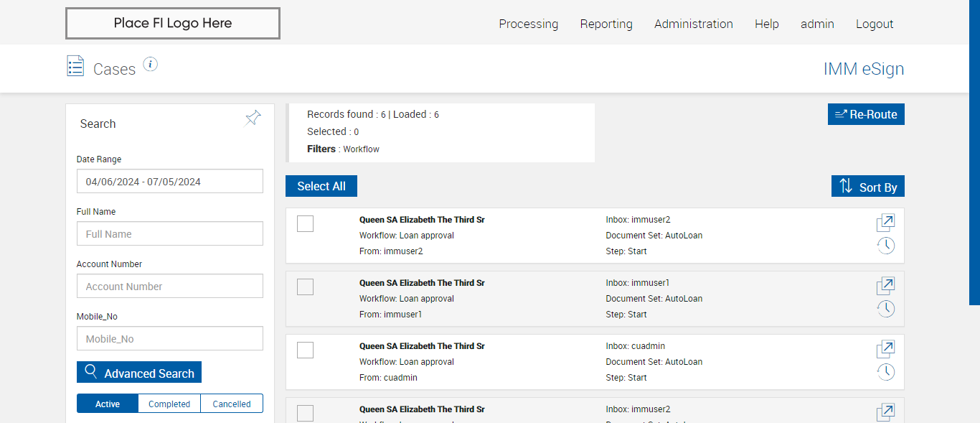This screenshot has height=423, width=980.
Task: Open the immuser2 case in new window
Action: point(886,223)
